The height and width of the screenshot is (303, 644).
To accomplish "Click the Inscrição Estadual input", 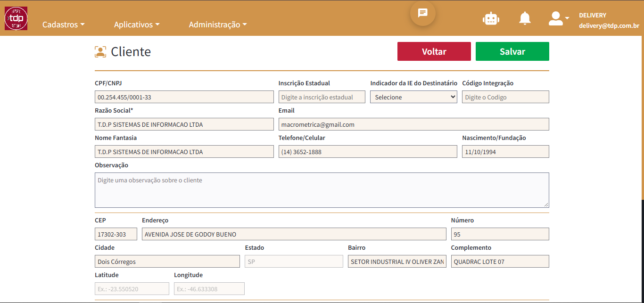I will pos(322,97).
